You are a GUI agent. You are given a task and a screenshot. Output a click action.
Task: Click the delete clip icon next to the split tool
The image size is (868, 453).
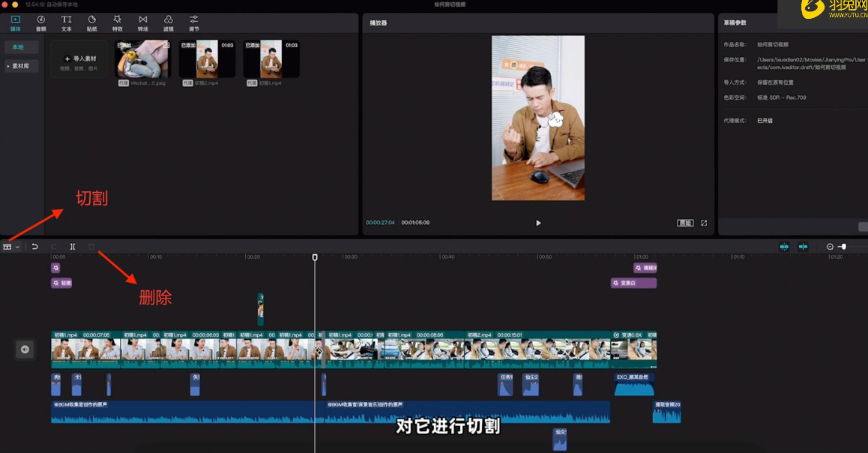tap(91, 246)
